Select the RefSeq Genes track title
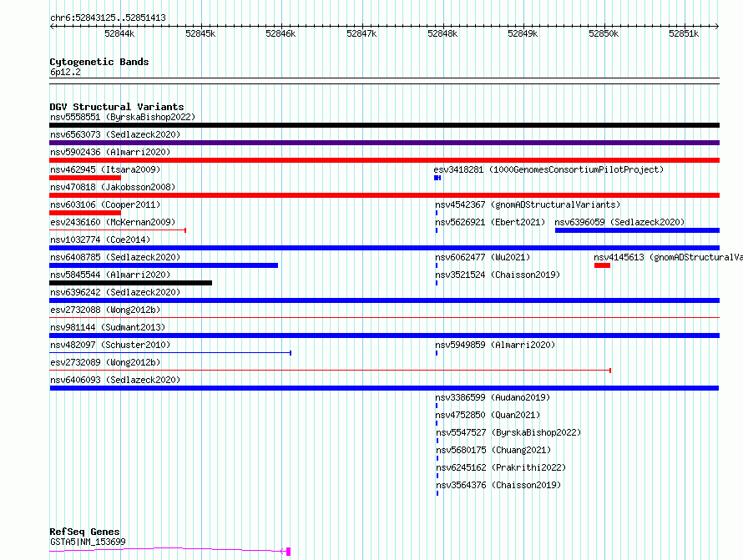 pos(84,532)
